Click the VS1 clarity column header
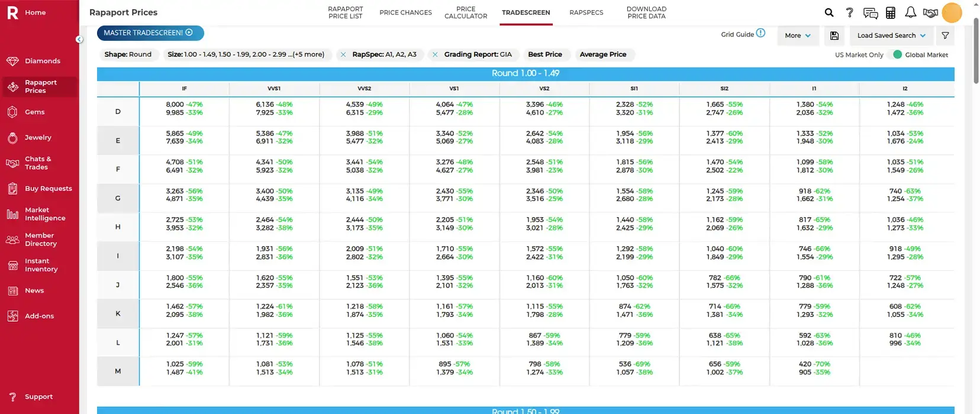Viewport: 980px width, 414px height. [x=454, y=89]
